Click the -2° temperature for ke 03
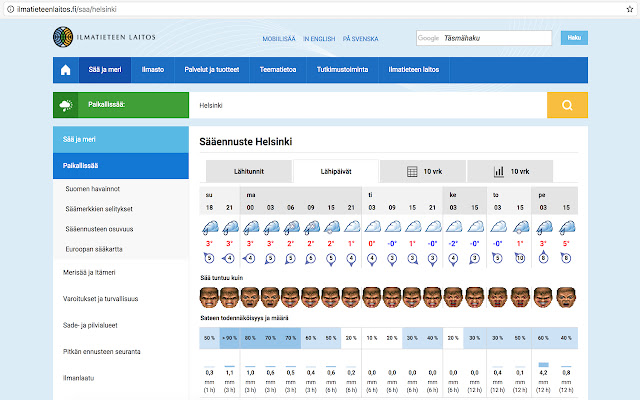Image resolution: width=640 pixels, height=400 pixels. coord(453,244)
